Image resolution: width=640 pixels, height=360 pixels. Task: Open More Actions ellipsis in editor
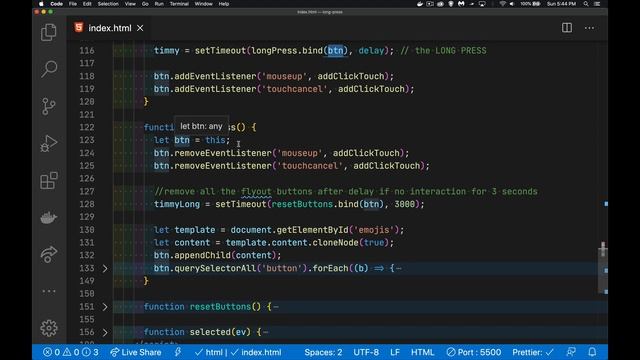[x=589, y=28]
